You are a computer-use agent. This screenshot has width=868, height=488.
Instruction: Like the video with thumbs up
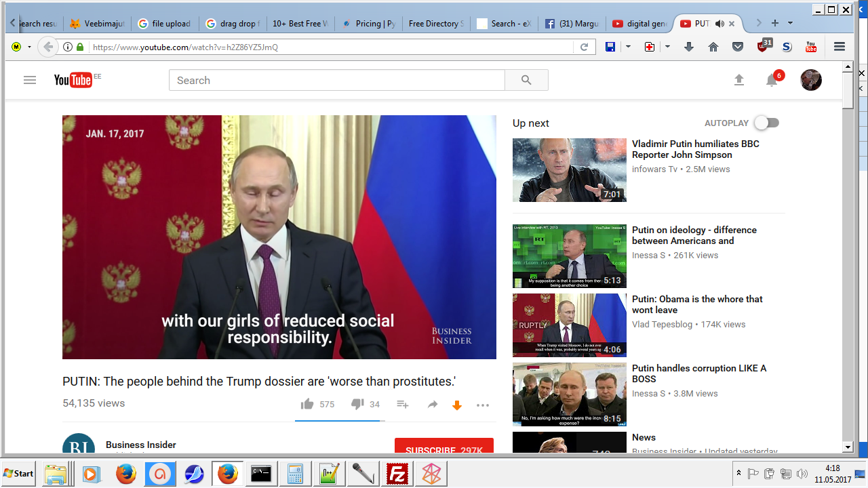pyautogui.click(x=307, y=404)
